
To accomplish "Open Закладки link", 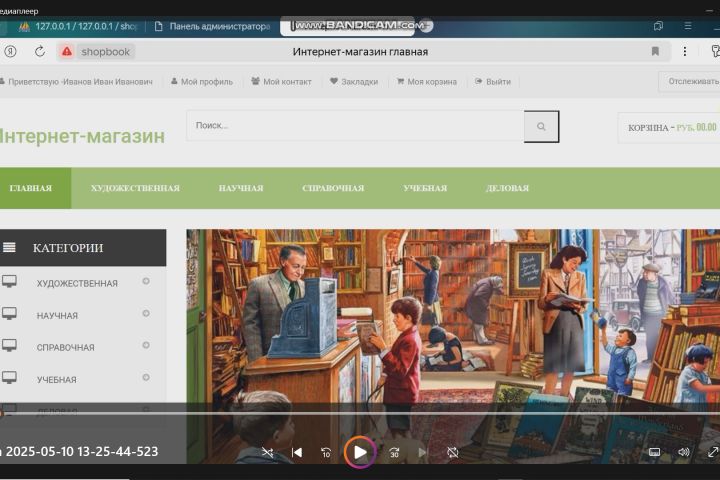I will [x=354, y=82].
